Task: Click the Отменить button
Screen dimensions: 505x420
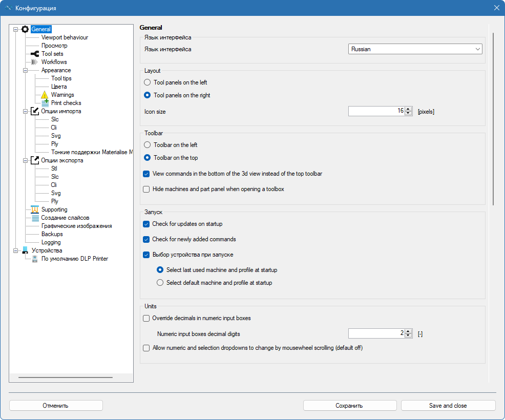Action: tap(56, 406)
